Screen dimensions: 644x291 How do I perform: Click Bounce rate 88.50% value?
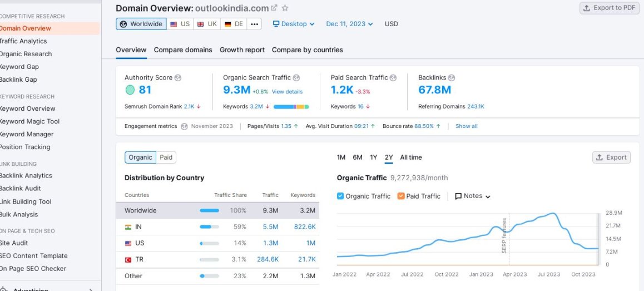coord(424,126)
